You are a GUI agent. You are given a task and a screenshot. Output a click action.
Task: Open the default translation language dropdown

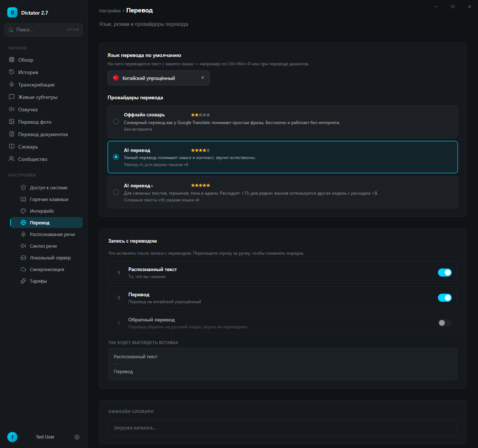159,78
